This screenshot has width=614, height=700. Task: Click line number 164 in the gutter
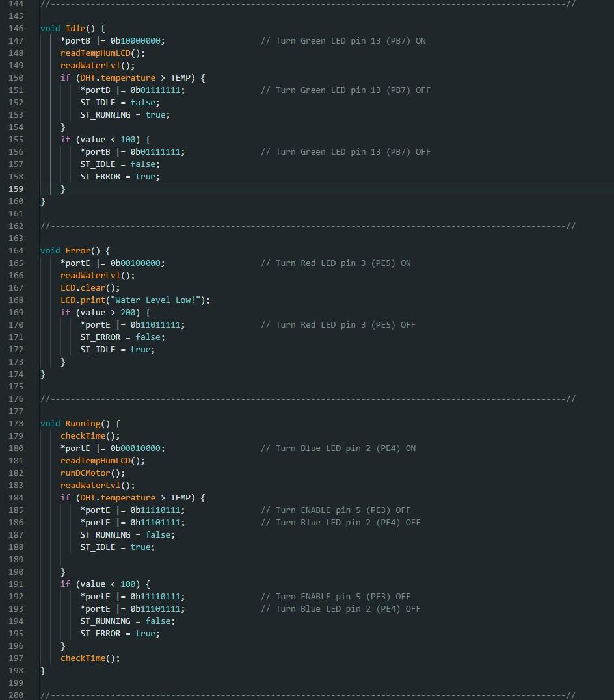click(16, 250)
